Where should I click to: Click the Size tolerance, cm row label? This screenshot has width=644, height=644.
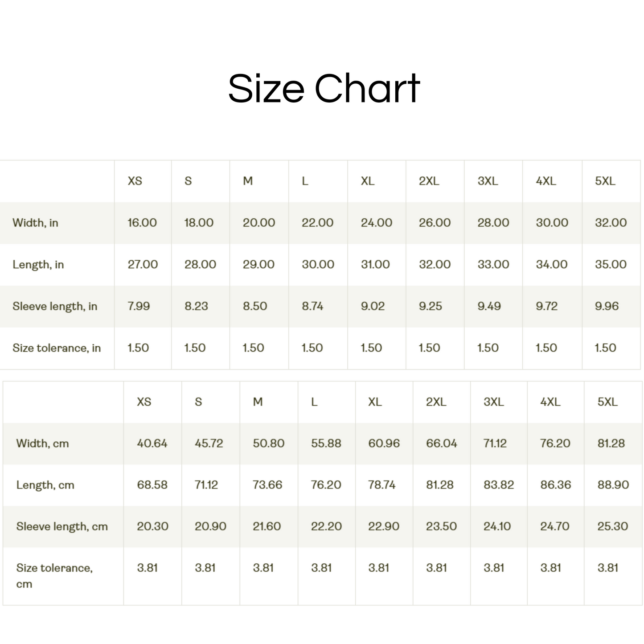pyautogui.click(x=54, y=576)
